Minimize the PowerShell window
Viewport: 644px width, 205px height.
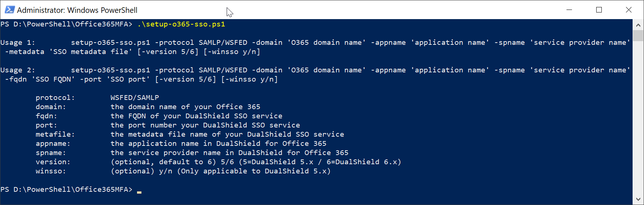(569, 10)
